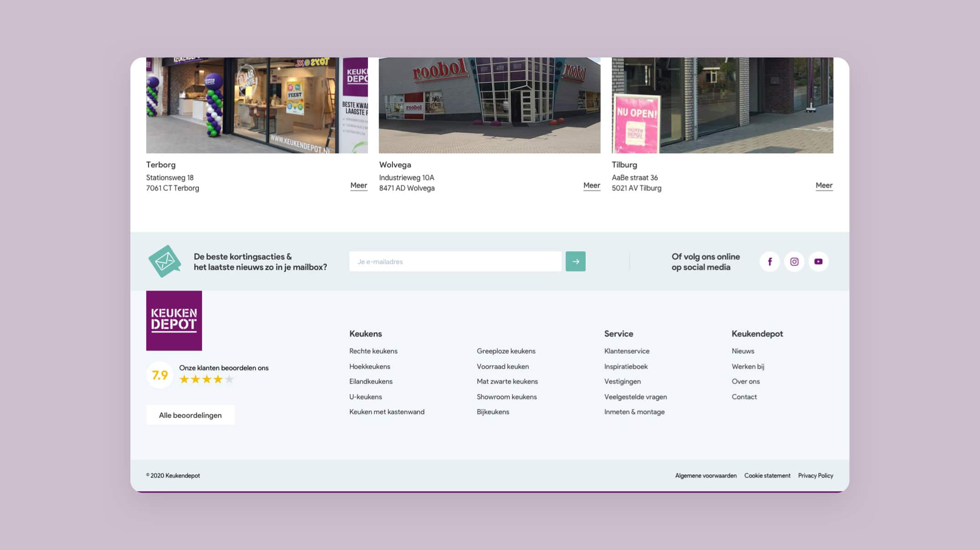This screenshot has width=980, height=550.
Task: Open the YouTube social media icon
Action: point(818,261)
